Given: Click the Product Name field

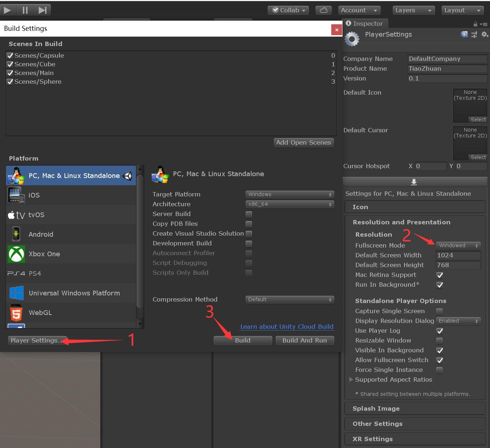Looking at the screenshot, I should pos(447,69).
